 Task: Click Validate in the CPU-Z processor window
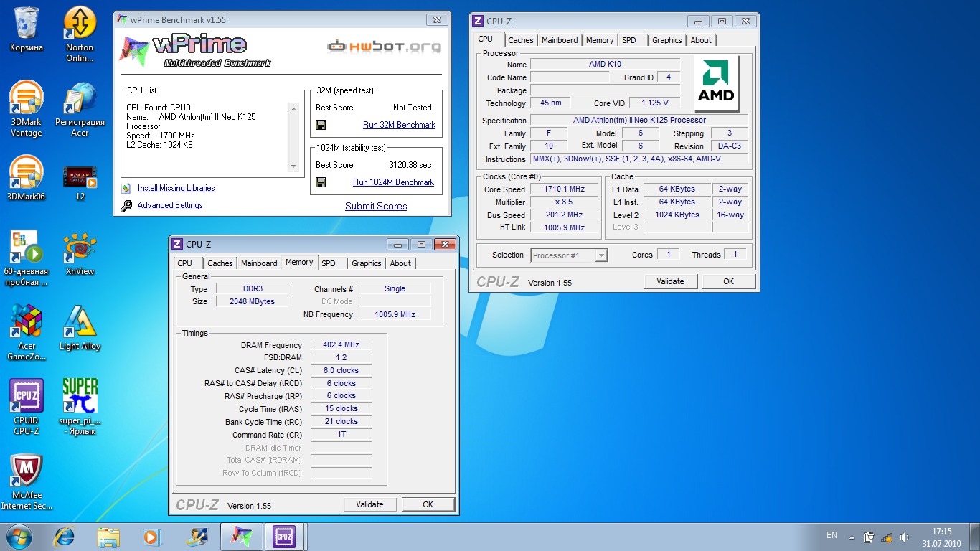click(670, 281)
